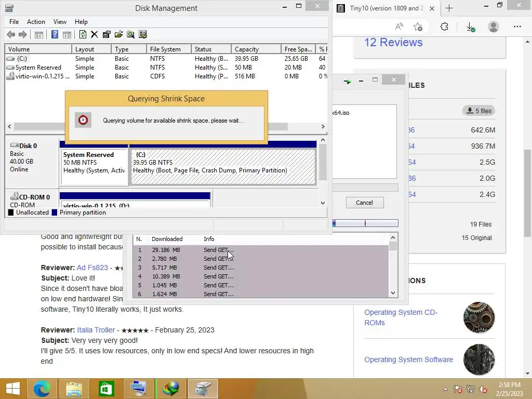Sort by File System column header
The height and width of the screenshot is (399, 532).
point(169,49)
